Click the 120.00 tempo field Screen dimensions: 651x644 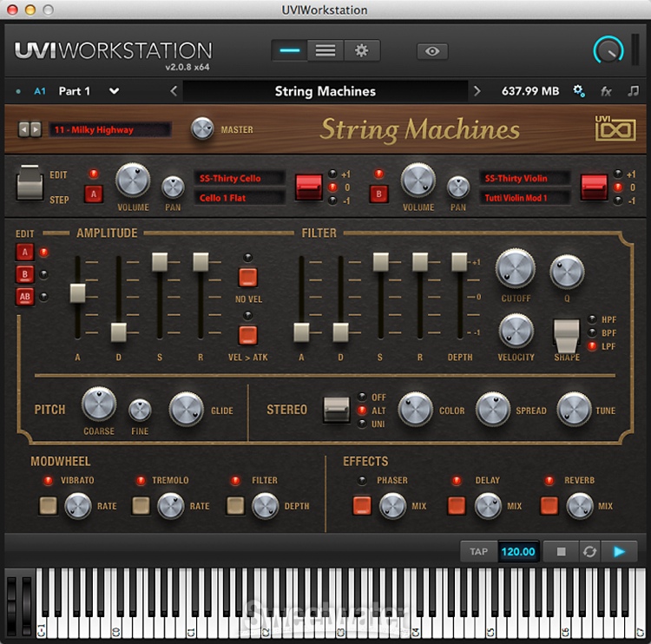(518, 551)
